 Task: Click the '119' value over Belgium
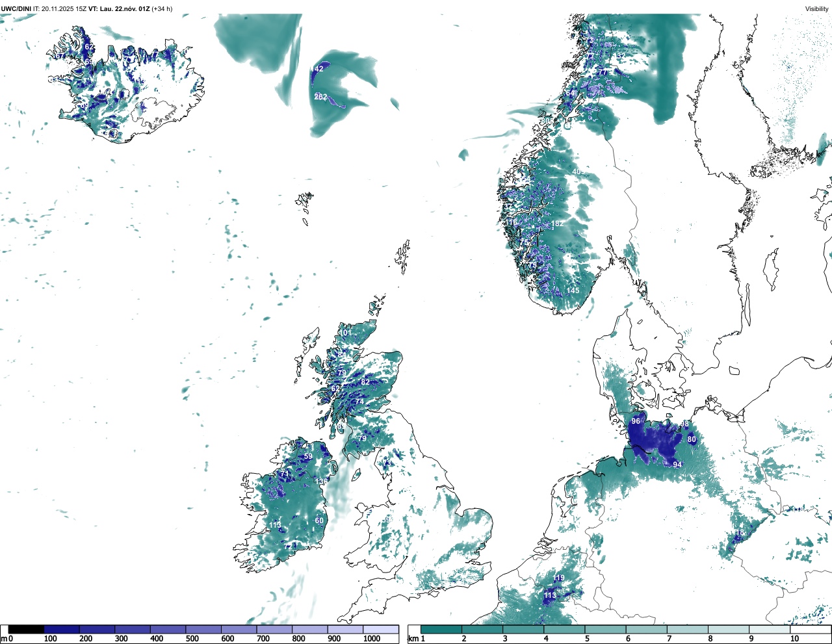pos(558,578)
